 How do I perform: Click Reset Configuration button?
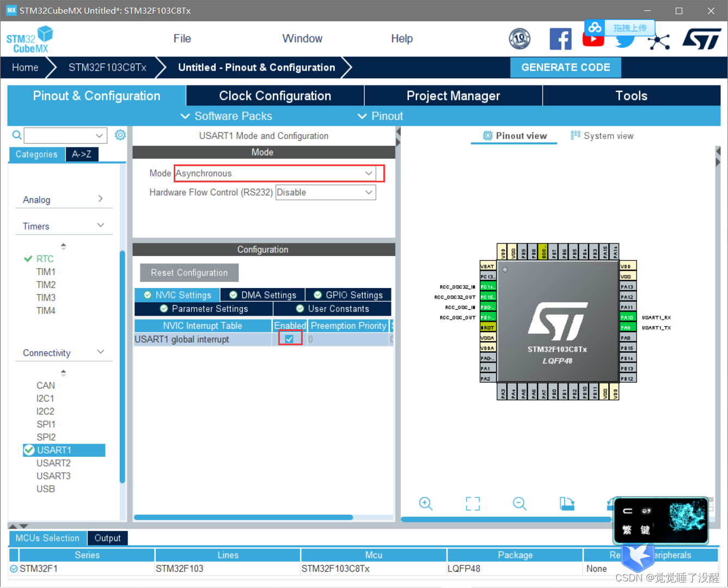[189, 273]
